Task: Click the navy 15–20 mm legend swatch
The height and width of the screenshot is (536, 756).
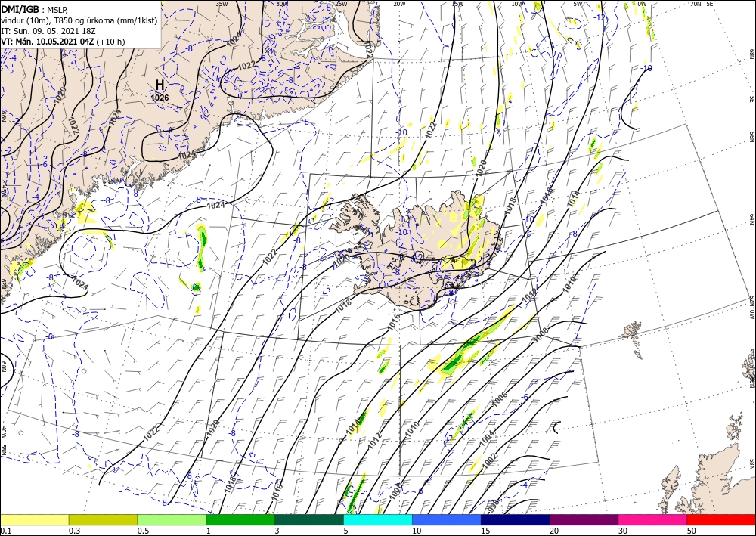Action: click(516, 519)
